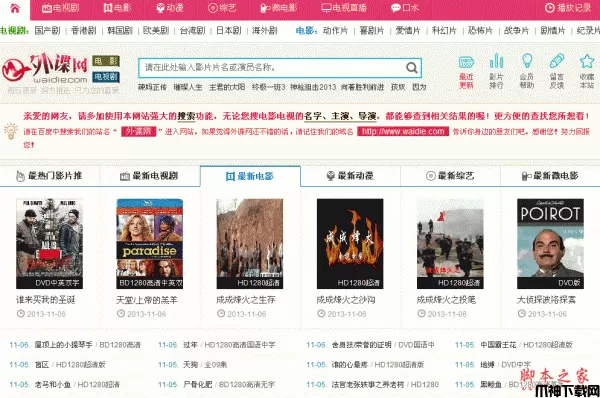Screen dimensions: 600x398
Task: Select 电影 search type button beside logo
Action: click(x=106, y=61)
